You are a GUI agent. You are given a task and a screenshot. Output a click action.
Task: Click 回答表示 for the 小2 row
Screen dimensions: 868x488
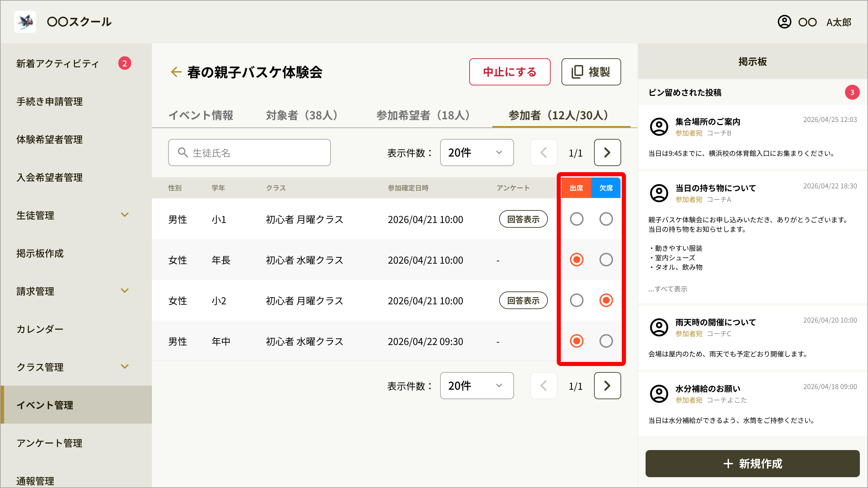pyautogui.click(x=523, y=300)
